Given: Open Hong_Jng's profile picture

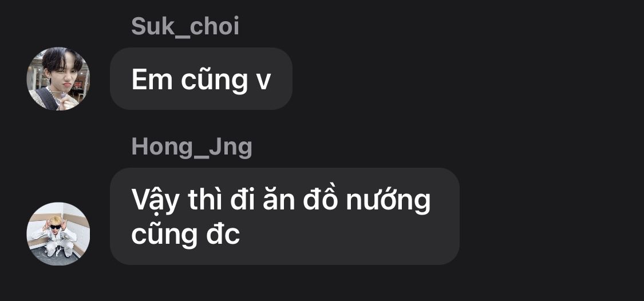Looking at the screenshot, I should click(58, 233).
